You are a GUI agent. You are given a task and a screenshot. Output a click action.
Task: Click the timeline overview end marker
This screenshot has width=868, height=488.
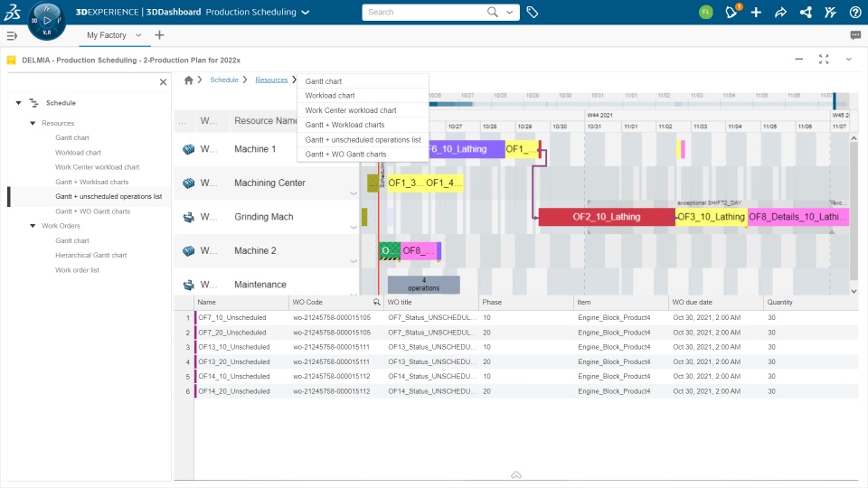point(835,101)
